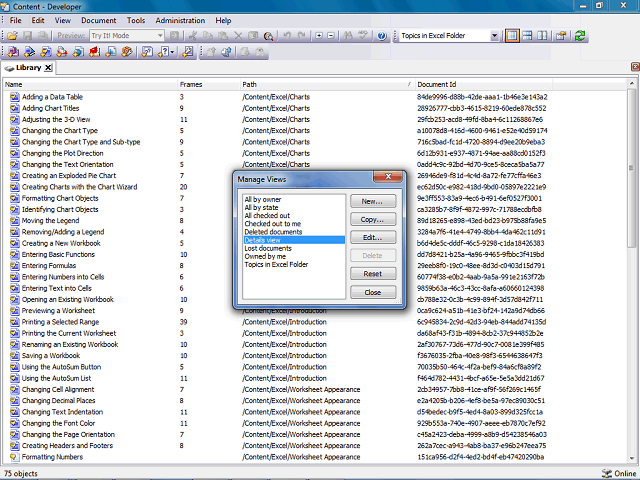Sort by the Name column header
640x480 pixels.
pyautogui.click(x=91, y=84)
